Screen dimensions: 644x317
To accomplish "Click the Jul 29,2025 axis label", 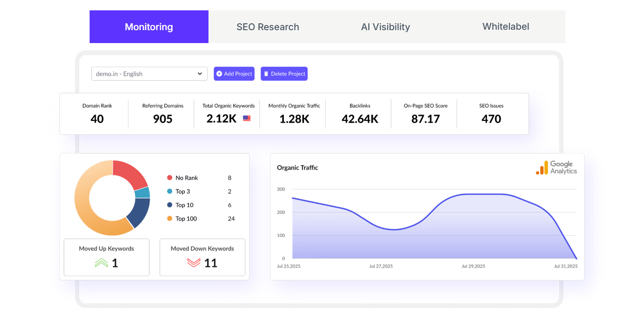I will (473, 266).
